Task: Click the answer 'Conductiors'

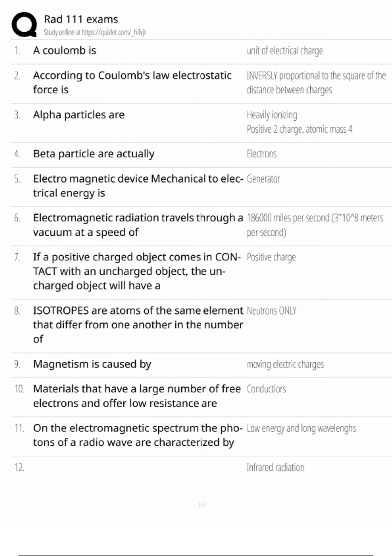Action: pos(266,389)
